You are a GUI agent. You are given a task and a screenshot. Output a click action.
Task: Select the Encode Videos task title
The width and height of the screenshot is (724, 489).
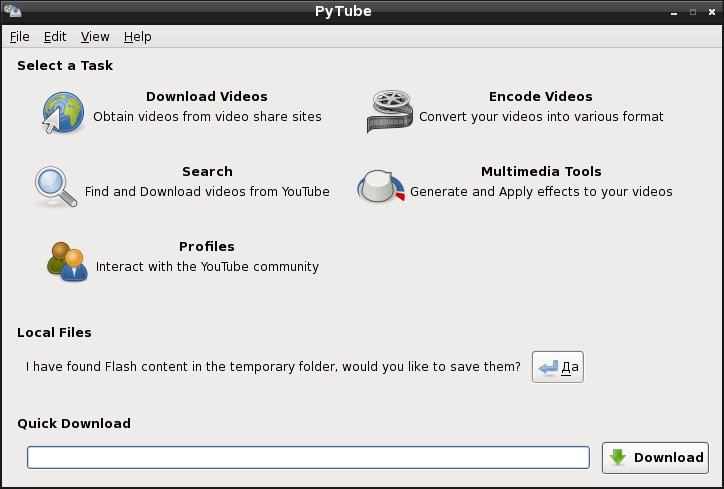coord(541,97)
